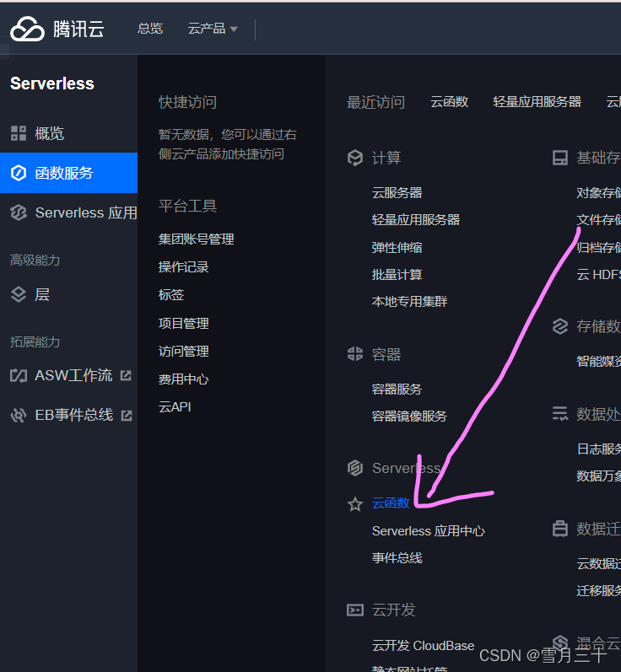The height and width of the screenshot is (672, 621).
Task: Open 容器镜像服务 product
Action: point(409,417)
